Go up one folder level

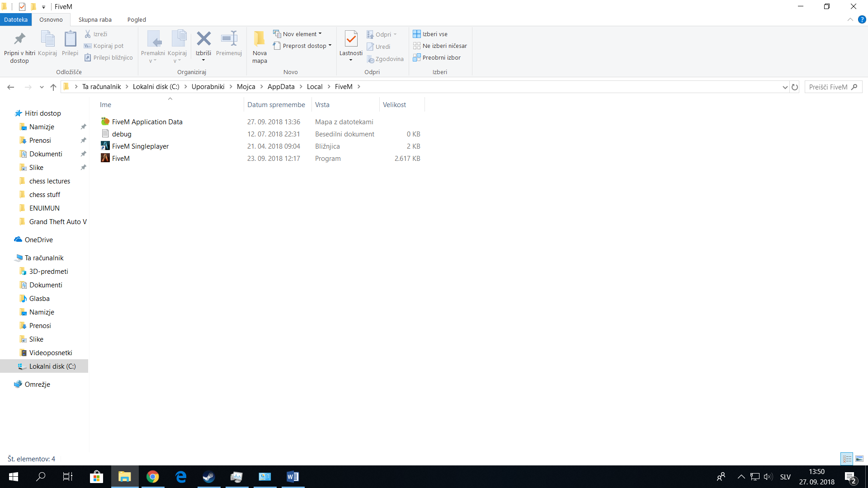tap(53, 87)
